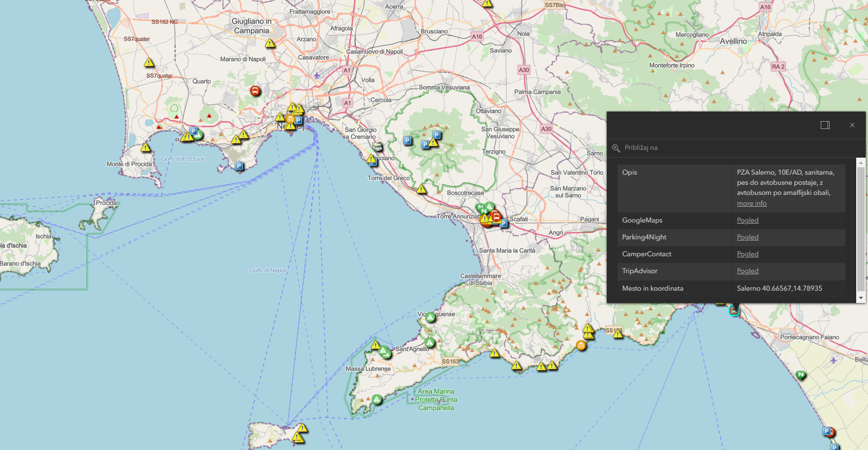The width and height of the screenshot is (868, 450).
Task: Click the CamperContact row label
Action: [x=646, y=254]
